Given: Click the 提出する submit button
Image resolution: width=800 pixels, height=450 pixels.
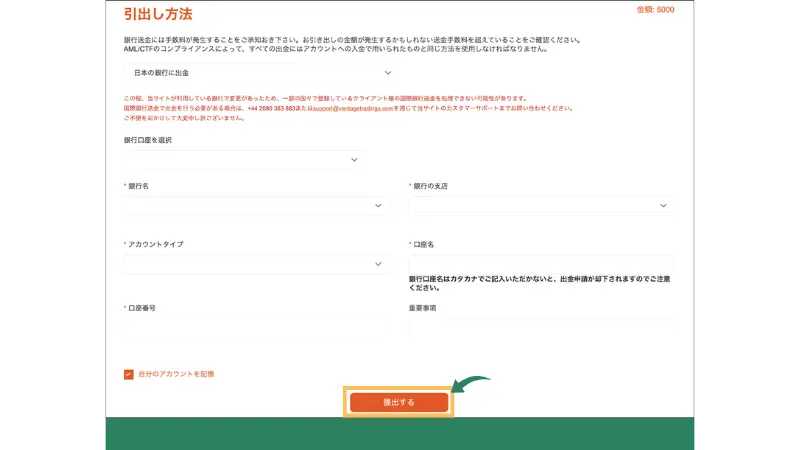Looking at the screenshot, I should click(398, 402).
